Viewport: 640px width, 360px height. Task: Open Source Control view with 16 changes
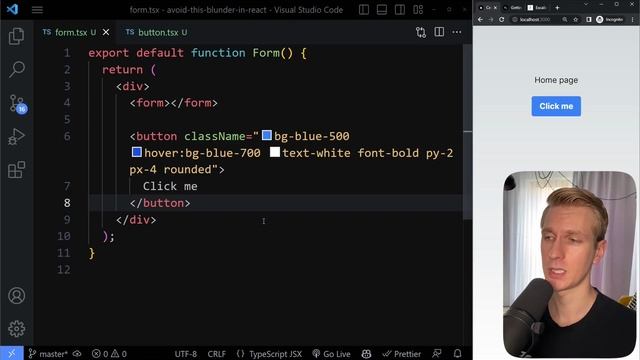click(x=17, y=103)
